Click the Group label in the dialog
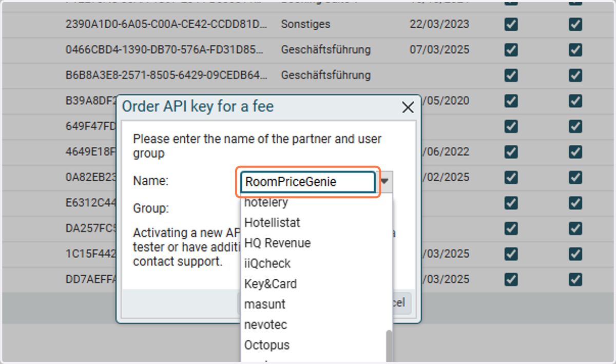Viewport: 616px width, 364px height. point(151,208)
